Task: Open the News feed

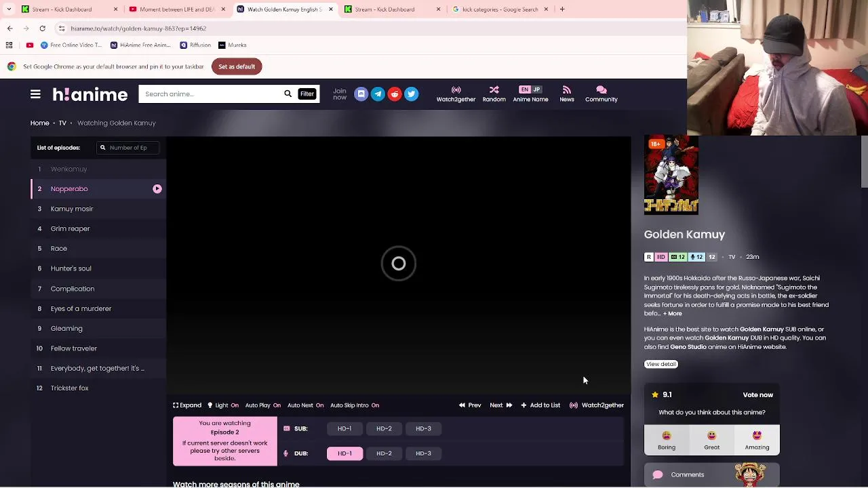Action: click(x=567, y=94)
